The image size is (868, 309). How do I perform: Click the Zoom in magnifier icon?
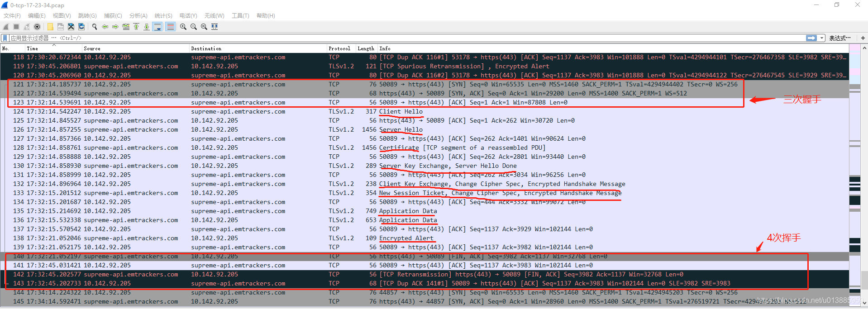click(183, 27)
